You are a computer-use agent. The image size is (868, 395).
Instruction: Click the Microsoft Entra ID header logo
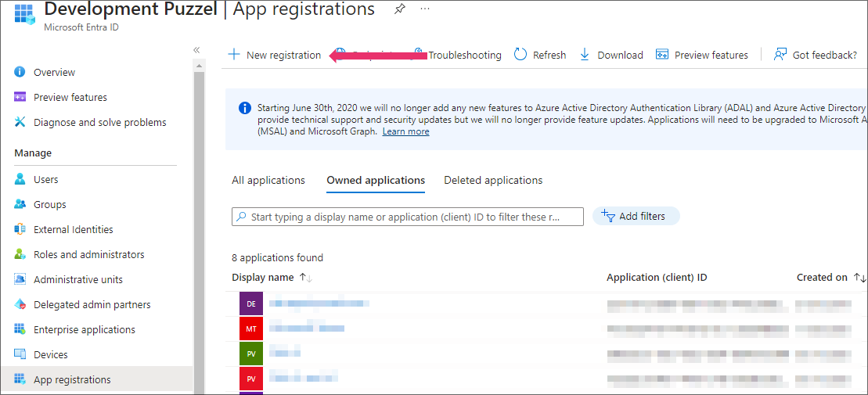[26, 13]
